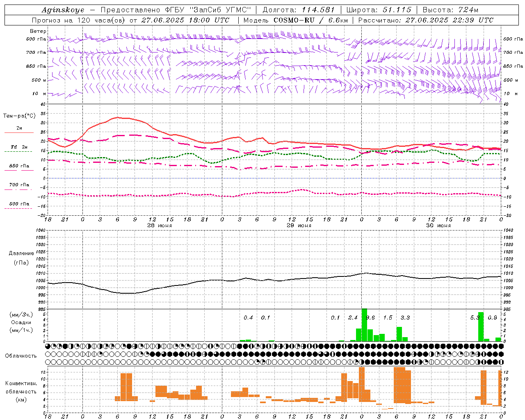525x420 pixels.
Task: Click the '28 июня' date label
Action: point(160,226)
